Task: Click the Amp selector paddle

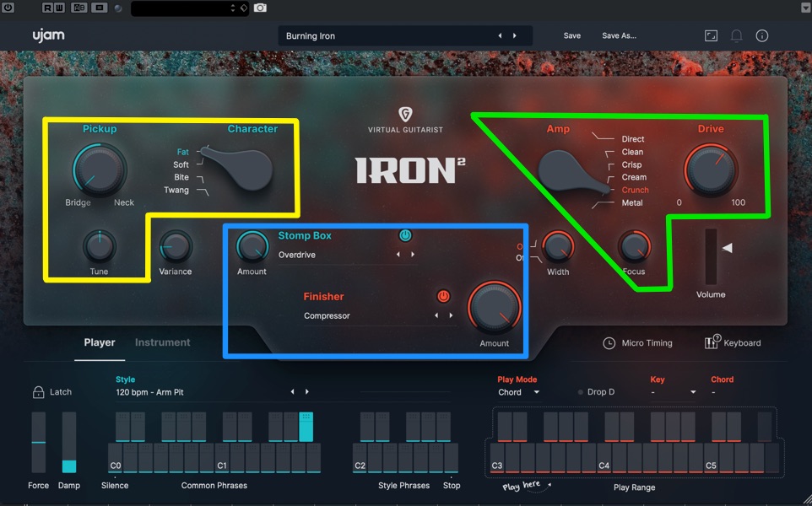Action: [x=573, y=172]
